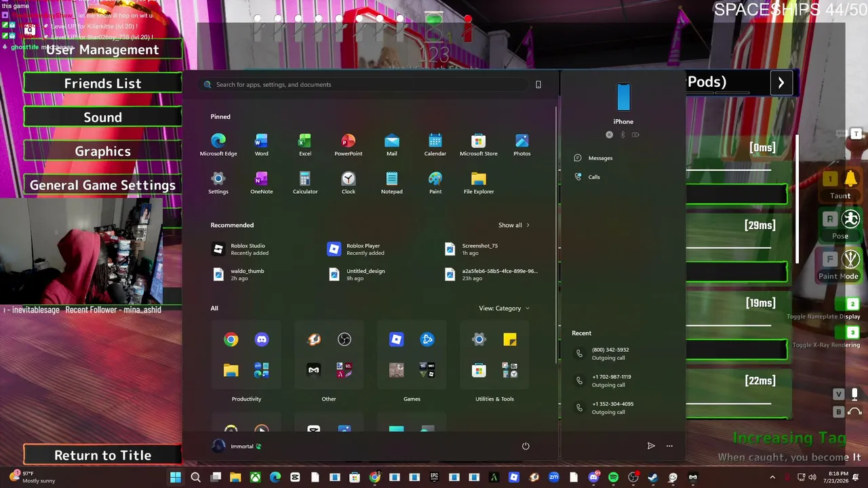868x488 pixels.
Task: Open the pinned Excel app
Action: (x=305, y=145)
